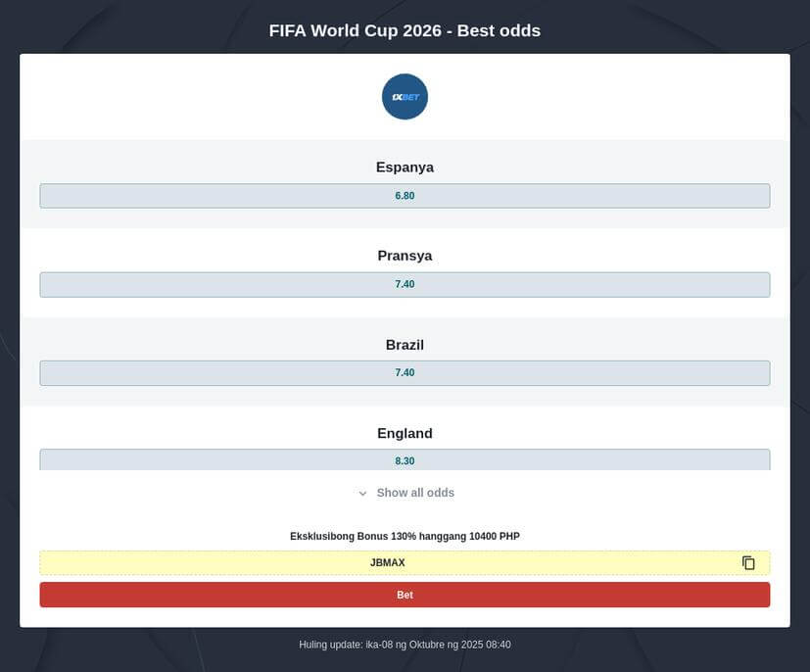The image size is (810, 672).
Task: Click the England team heading
Action: 405,433
